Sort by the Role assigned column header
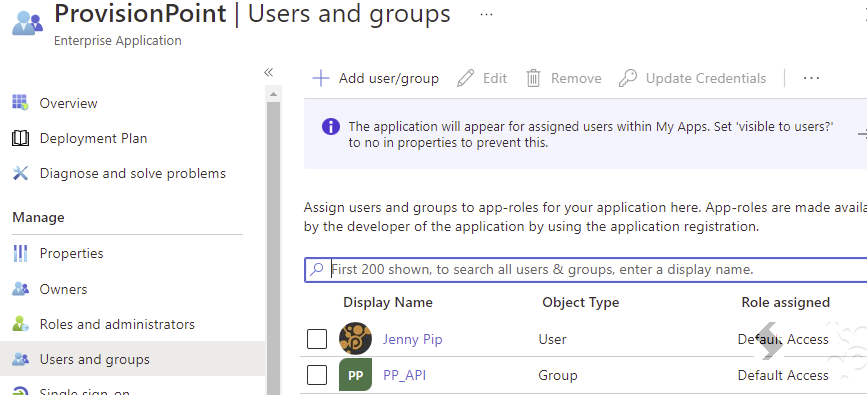 tap(786, 302)
